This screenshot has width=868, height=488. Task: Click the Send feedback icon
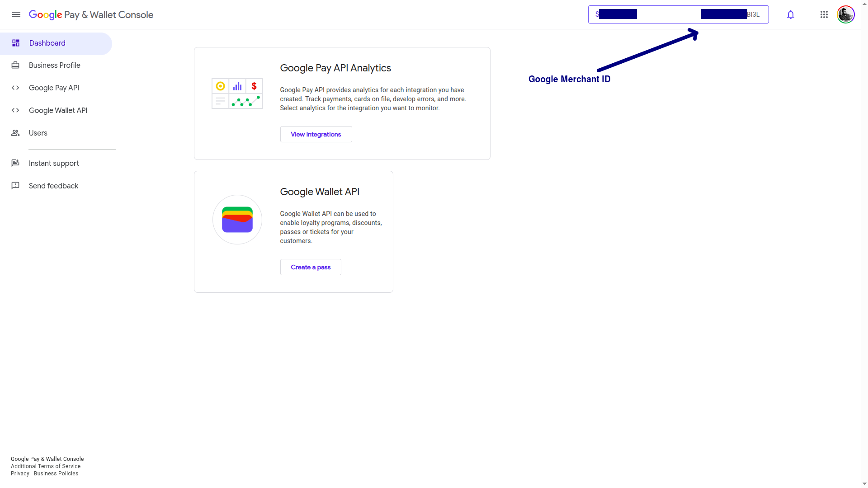click(15, 186)
